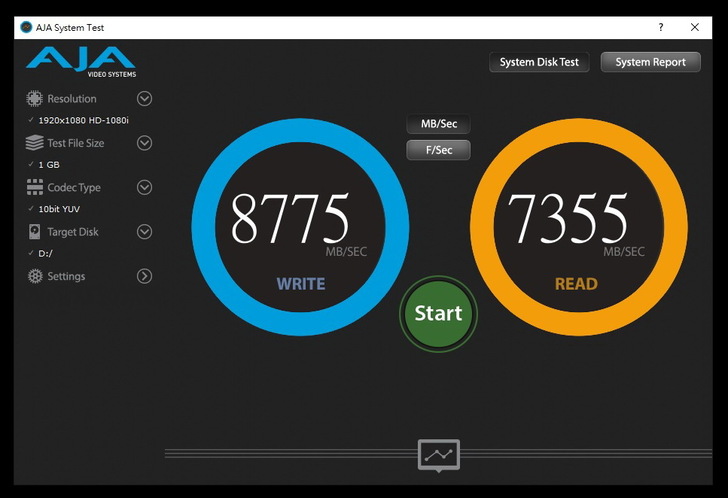This screenshot has height=498, width=728.
Task: Expand the Test File Size dropdown arrow
Action: 144,143
